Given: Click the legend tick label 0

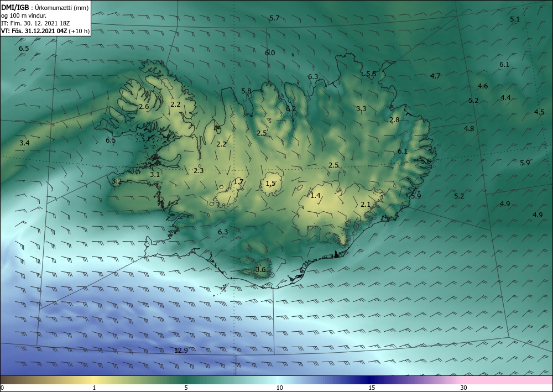Looking at the screenshot, I should [2, 388].
